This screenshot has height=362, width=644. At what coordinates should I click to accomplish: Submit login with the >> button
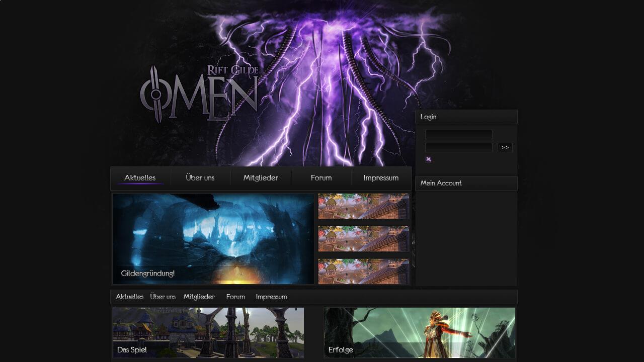[505, 147]
